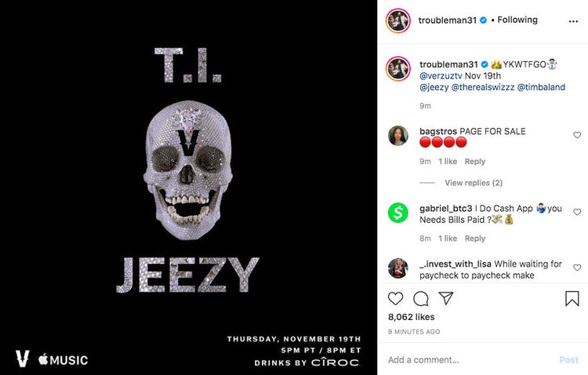Image resolution: width=588 pixels, height=375 pixels.
Task: Click the Add a comment field
Action: click(x=469, y=360)
